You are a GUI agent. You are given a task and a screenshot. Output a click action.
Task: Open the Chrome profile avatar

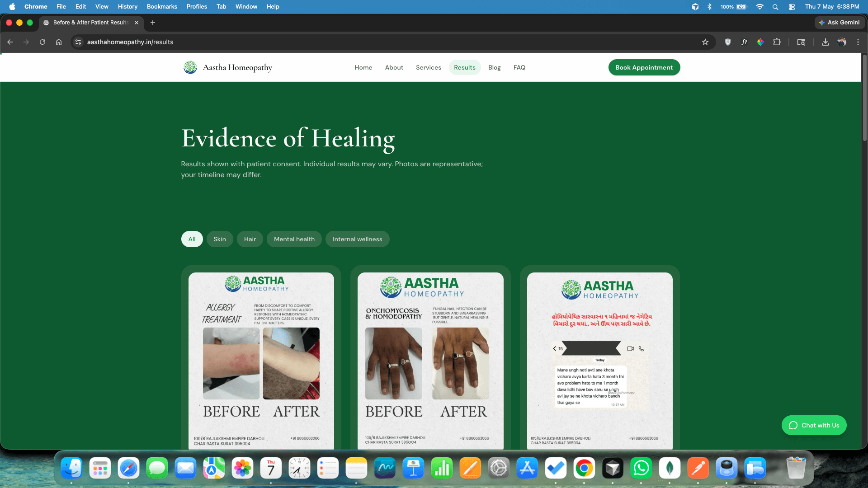(842, 42)
